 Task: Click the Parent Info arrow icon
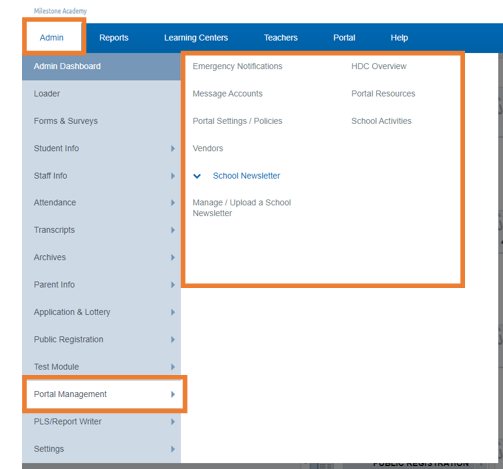pos(173,285)
